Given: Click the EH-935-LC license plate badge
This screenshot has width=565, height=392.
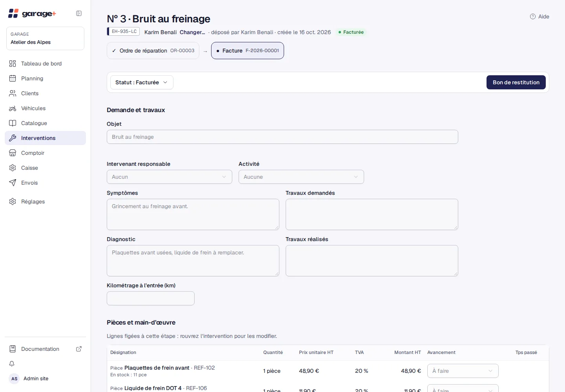Looking at the screenshot, I should pos(124,31).
